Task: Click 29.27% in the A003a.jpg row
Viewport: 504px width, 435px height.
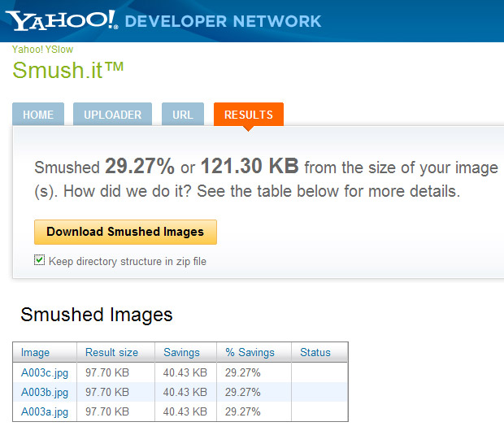Action: click(x=243, y=411)
